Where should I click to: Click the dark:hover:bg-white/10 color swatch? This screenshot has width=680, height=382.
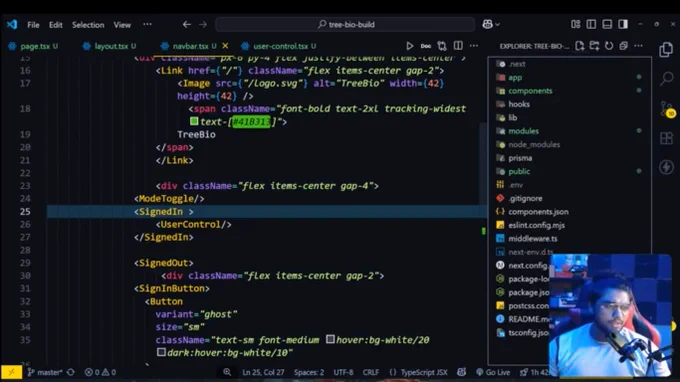click(x=161, y=352)
